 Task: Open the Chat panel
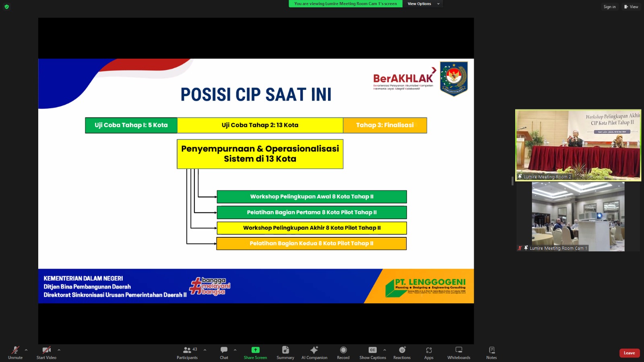click(x=224, y=352)
